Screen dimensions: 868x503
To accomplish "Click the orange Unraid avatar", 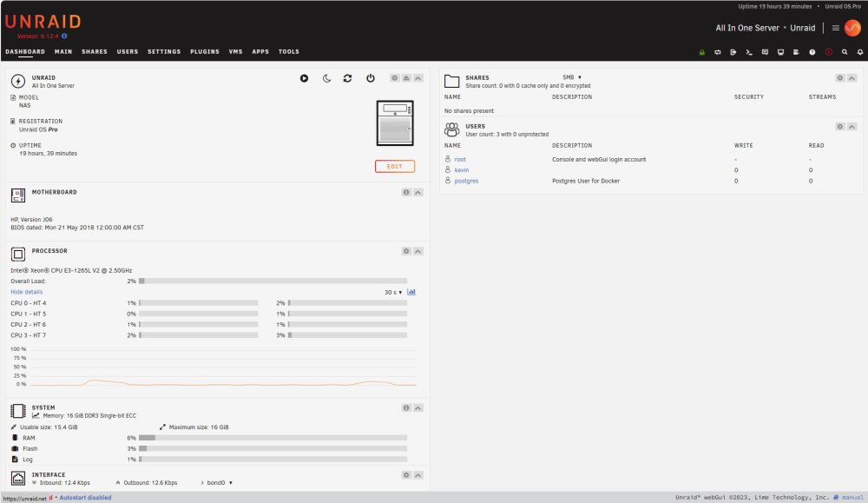I will coord(852,28).
